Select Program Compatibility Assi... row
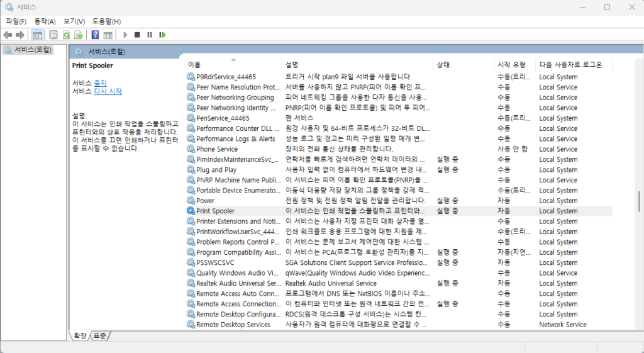 [398, 252]
